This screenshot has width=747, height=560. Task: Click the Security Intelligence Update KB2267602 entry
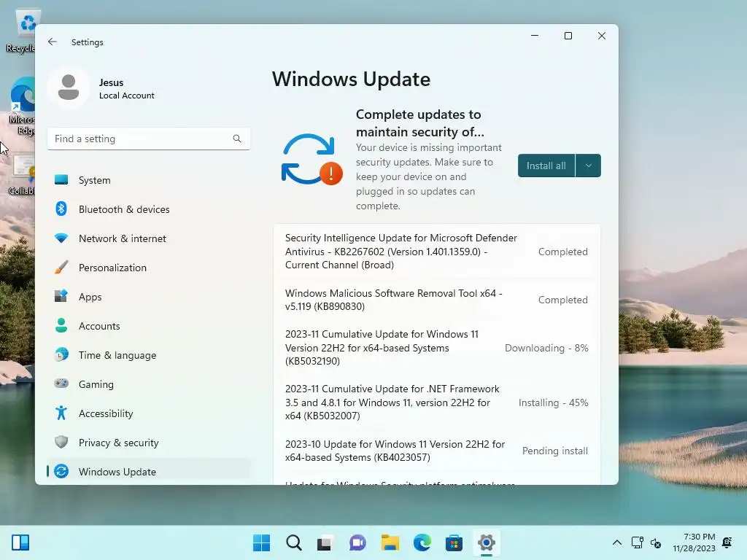(x=437, y=252)
